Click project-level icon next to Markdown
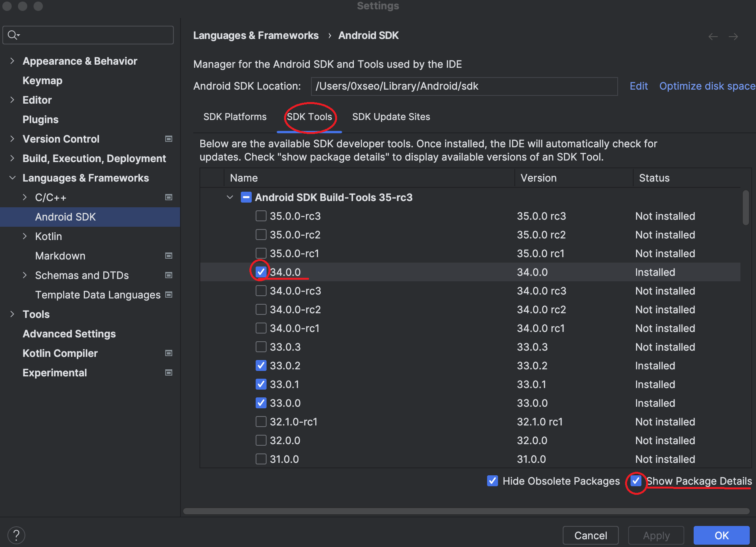The image size is (756, 547). tap(169, 256)
